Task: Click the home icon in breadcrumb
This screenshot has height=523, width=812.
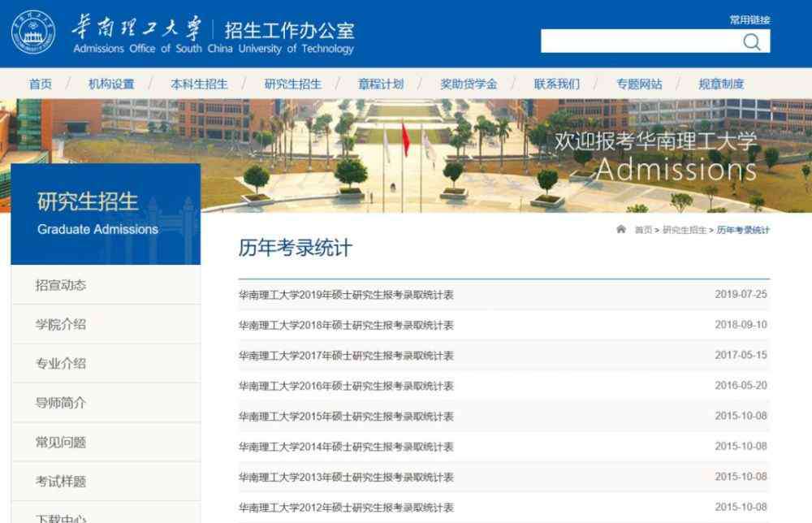Action: point(621,229)
